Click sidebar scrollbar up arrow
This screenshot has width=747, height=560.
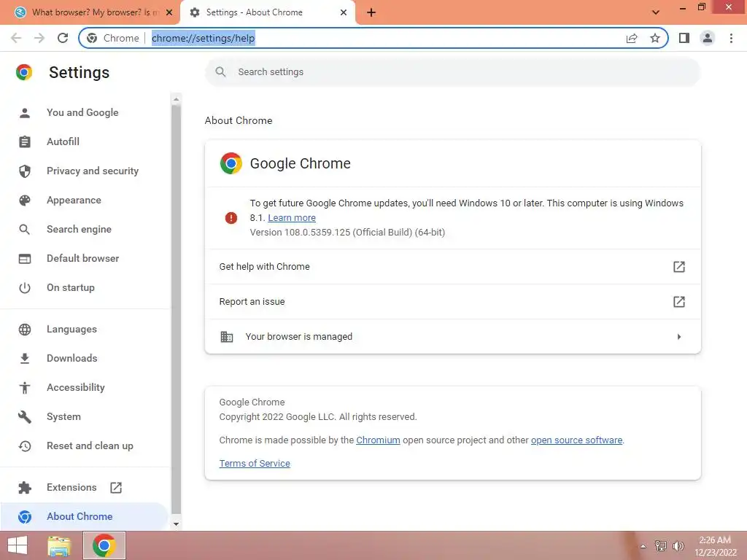(176, 99)
